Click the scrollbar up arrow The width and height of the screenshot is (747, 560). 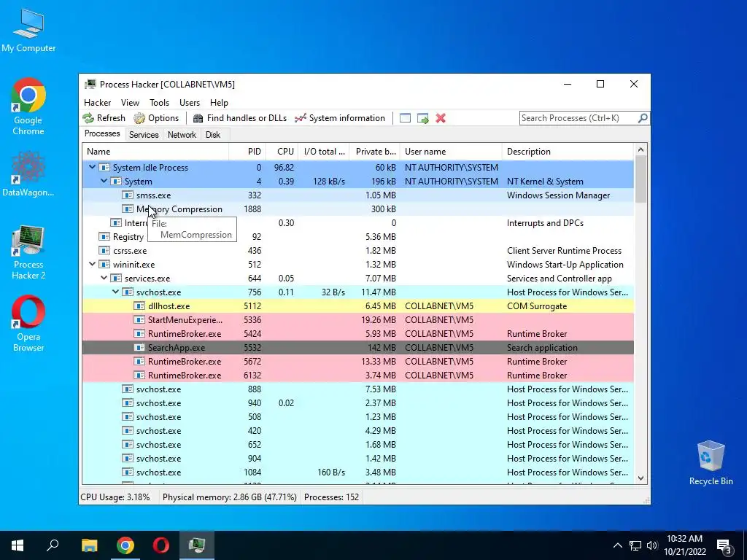coord(640,150)
